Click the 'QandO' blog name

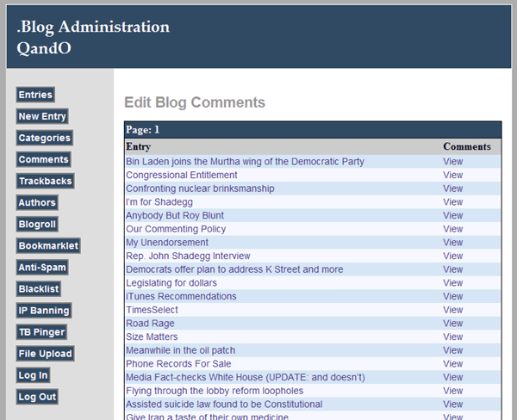pos(44,48)
